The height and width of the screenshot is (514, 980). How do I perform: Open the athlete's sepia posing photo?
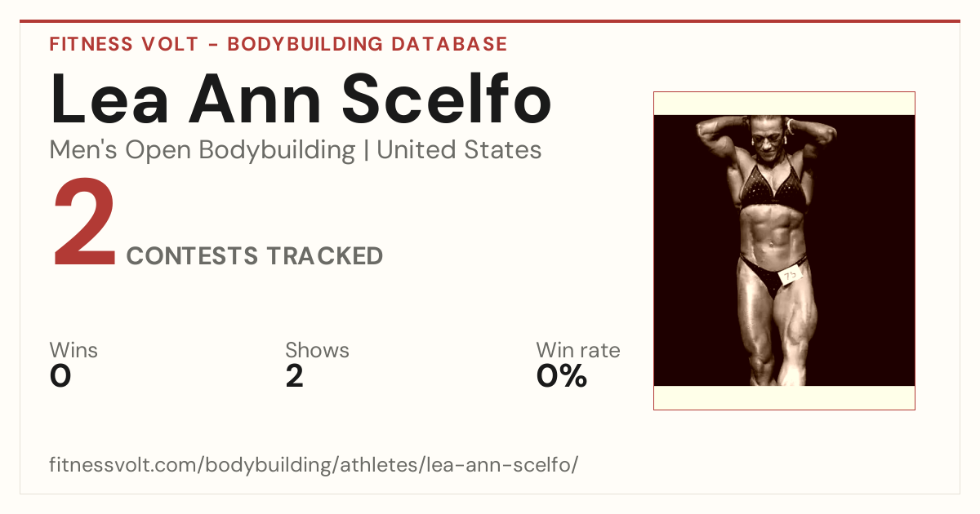[x=784, y=250]
